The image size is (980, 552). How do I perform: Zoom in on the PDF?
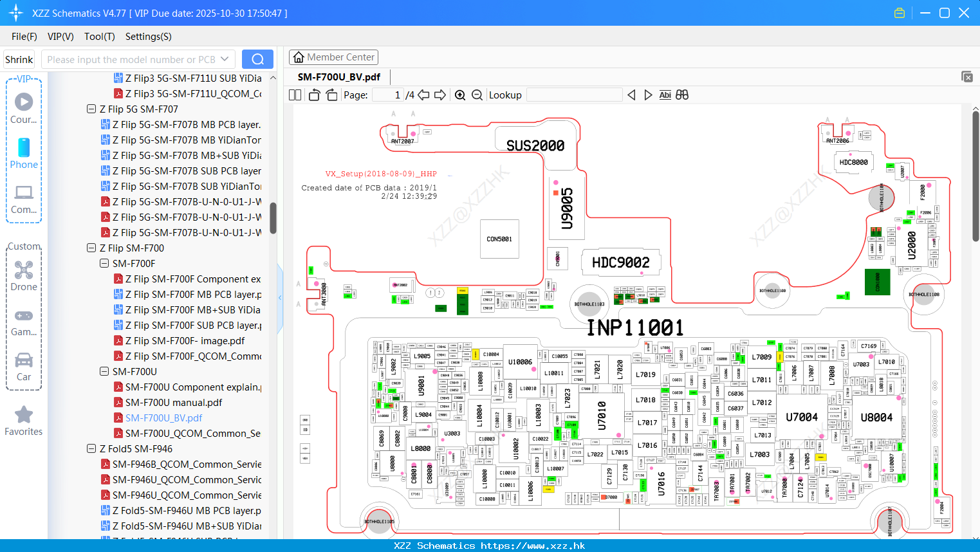click(x=460, y=95)
